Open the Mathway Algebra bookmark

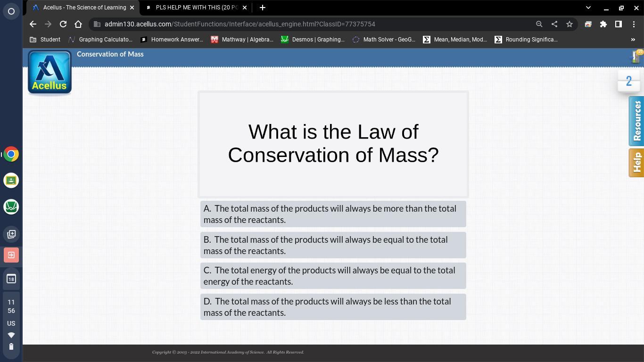point(242,40)
